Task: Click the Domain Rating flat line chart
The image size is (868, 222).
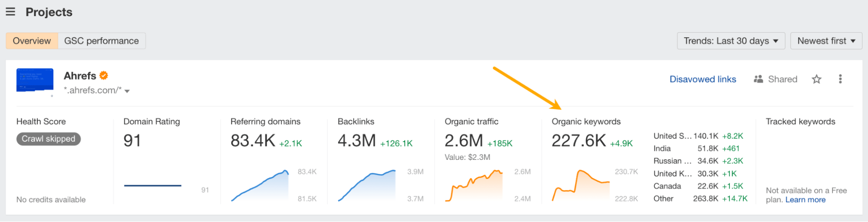Action: pos(152,186)
